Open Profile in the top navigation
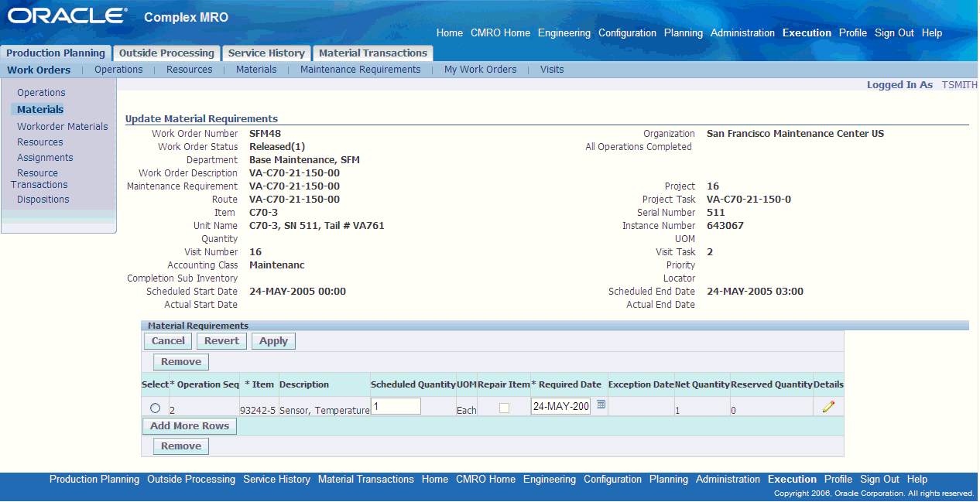 (x=853, y=33)
